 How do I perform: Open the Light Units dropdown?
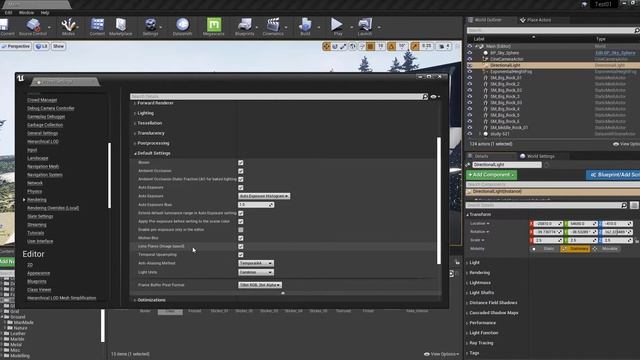click(x=256, y=272)
